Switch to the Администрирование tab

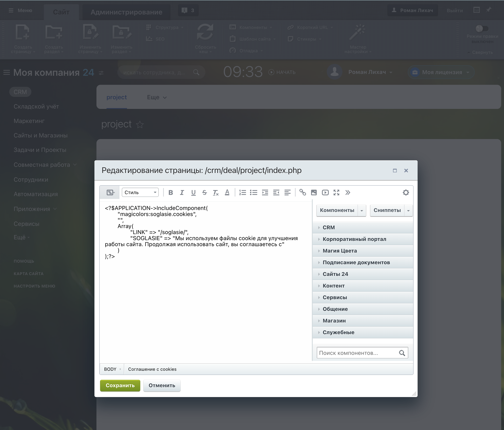pos(126,12)
